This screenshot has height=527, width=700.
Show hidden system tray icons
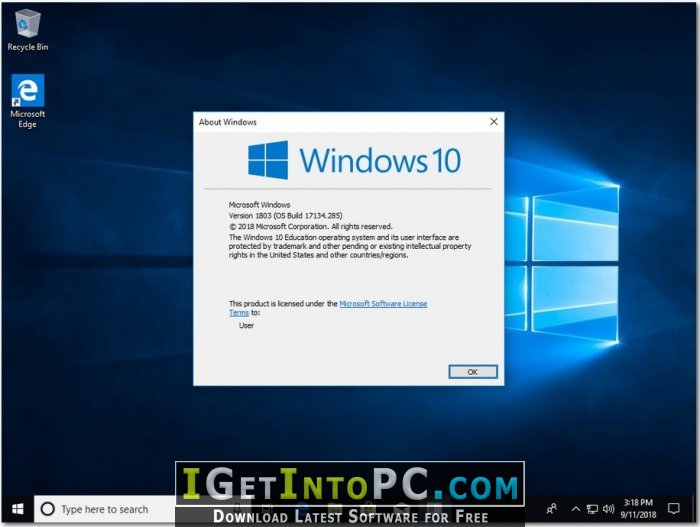tap(576, 509)
